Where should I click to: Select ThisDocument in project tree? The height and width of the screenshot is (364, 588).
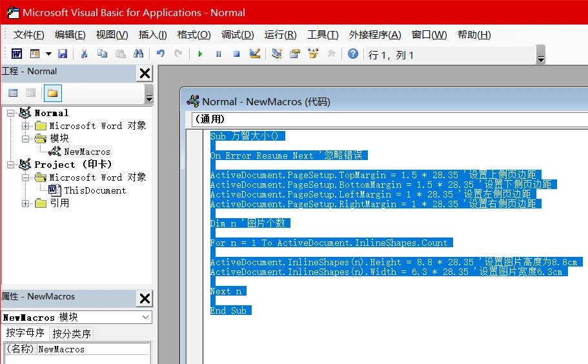pyautogui.click(x=95, y=190)
